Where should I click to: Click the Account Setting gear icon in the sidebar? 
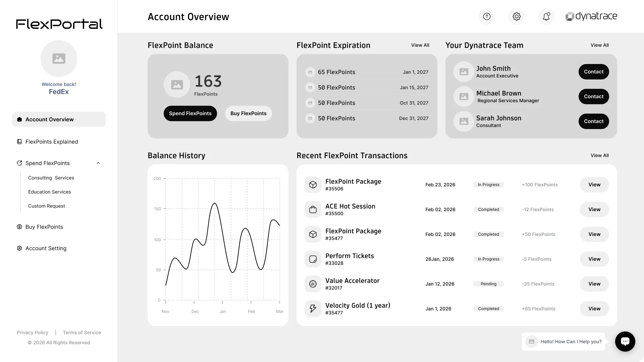pos(19,248)
